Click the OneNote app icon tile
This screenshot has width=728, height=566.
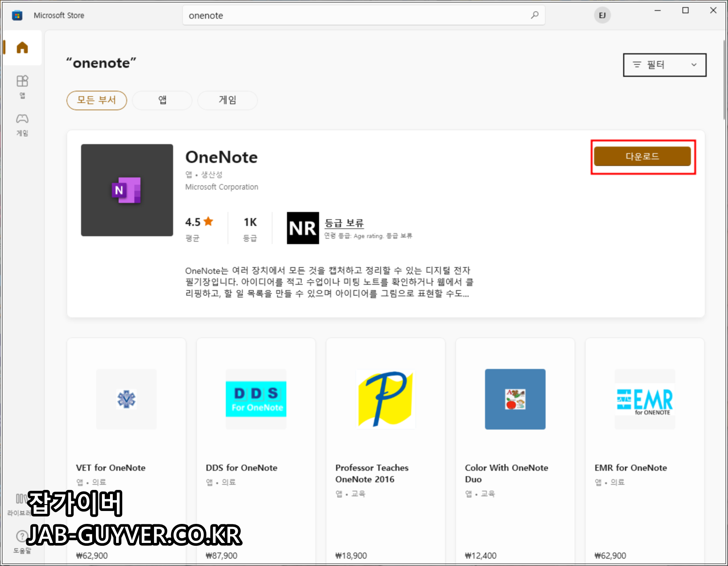pyautogui.click(x=127, y=190)
